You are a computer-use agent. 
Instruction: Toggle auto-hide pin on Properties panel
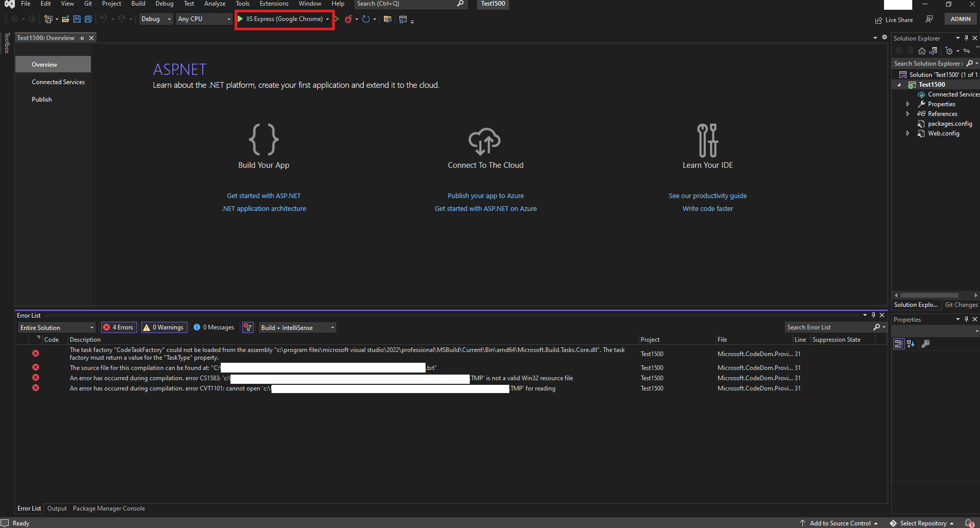[x=966, y=319]
